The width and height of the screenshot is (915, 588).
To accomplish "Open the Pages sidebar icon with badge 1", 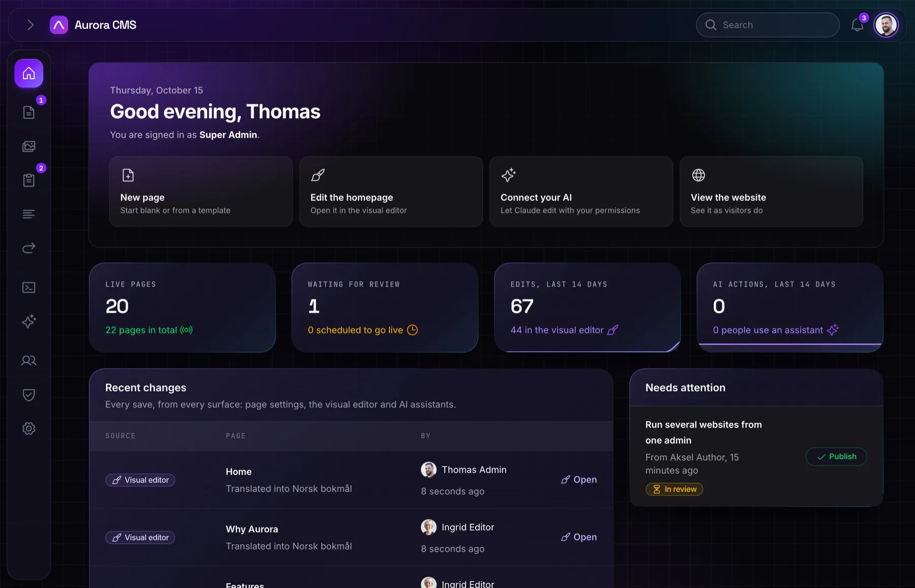I will (x=29, y=112).
